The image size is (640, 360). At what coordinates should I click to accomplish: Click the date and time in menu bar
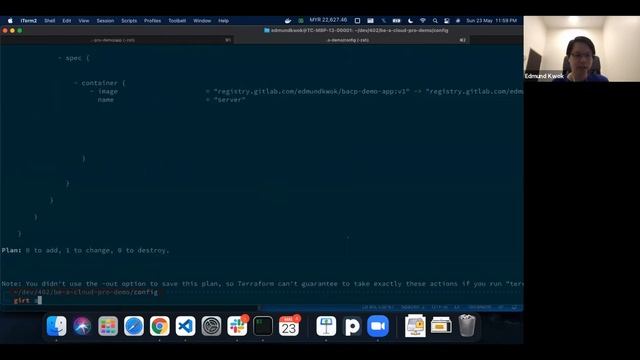click(x=491, y=20)
